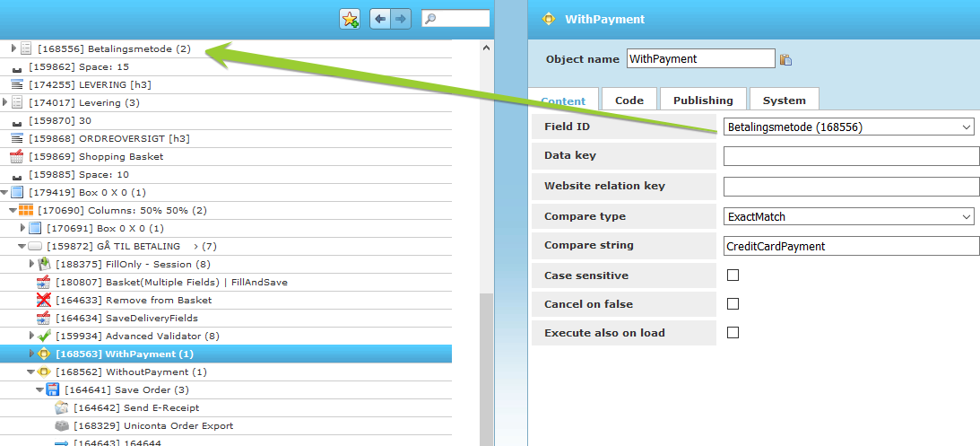Select the "[164633] Remove from Basket" row
The width and height of the screenshot is (980, 446).
[226, 301]
